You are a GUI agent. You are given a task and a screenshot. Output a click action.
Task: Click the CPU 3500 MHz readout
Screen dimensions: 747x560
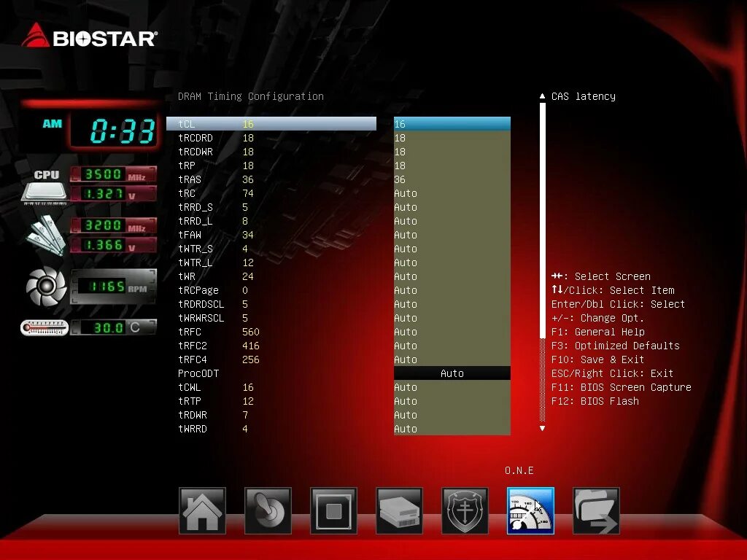pyautogui.click(x=113, y=174)
